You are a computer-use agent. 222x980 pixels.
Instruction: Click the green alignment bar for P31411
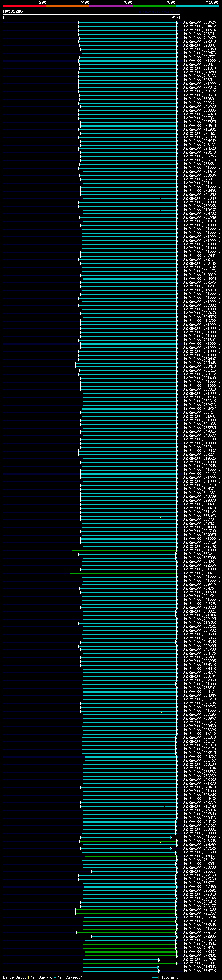click(x=124, y=573)
